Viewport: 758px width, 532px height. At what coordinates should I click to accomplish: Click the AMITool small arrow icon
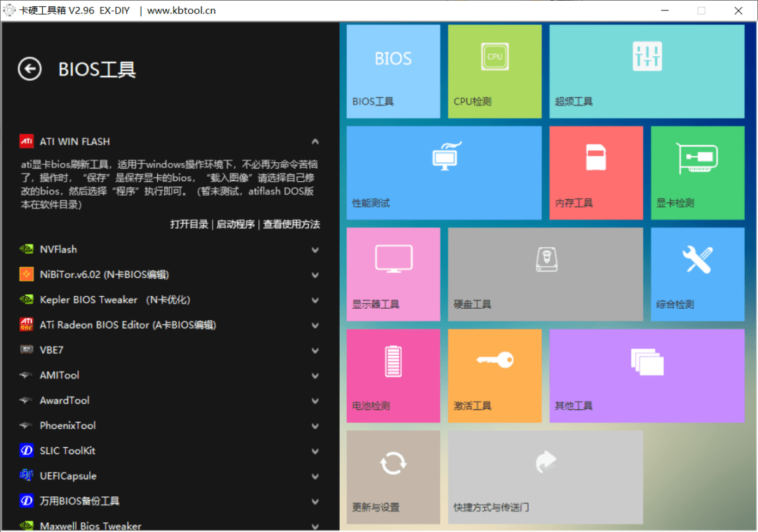point(26,375)
